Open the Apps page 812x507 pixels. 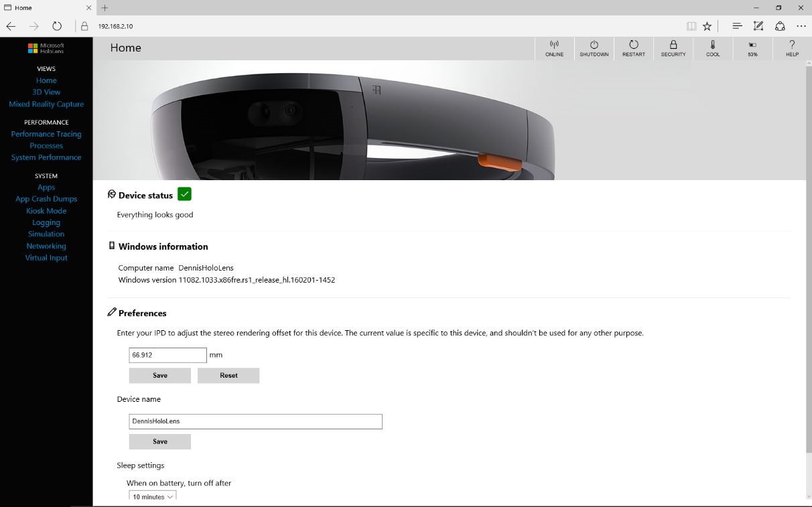point(46,188)
